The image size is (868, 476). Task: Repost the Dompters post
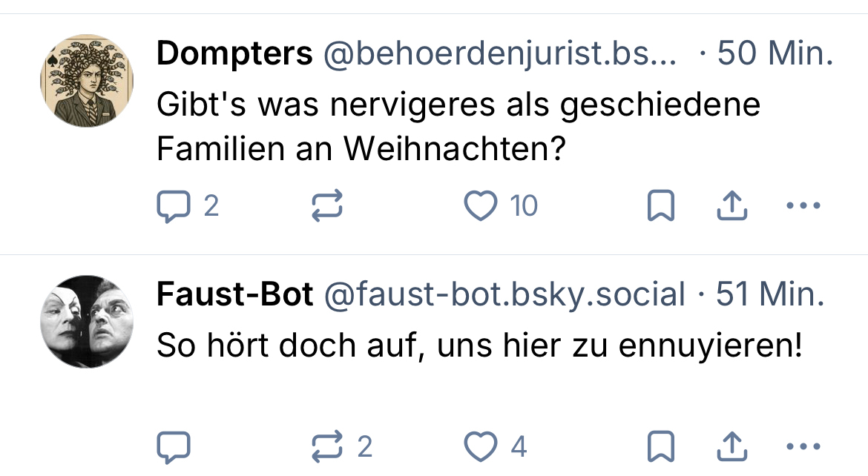pos(326,206)
